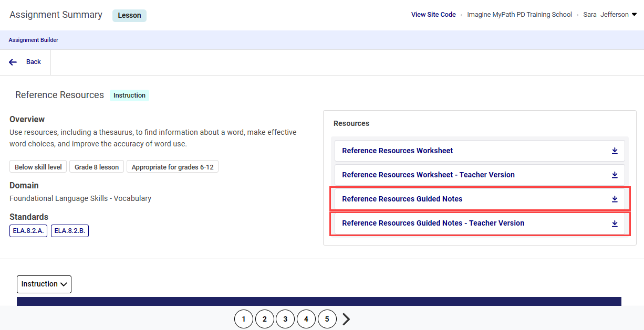Expand the Instruction dropdown

(44, 284)
